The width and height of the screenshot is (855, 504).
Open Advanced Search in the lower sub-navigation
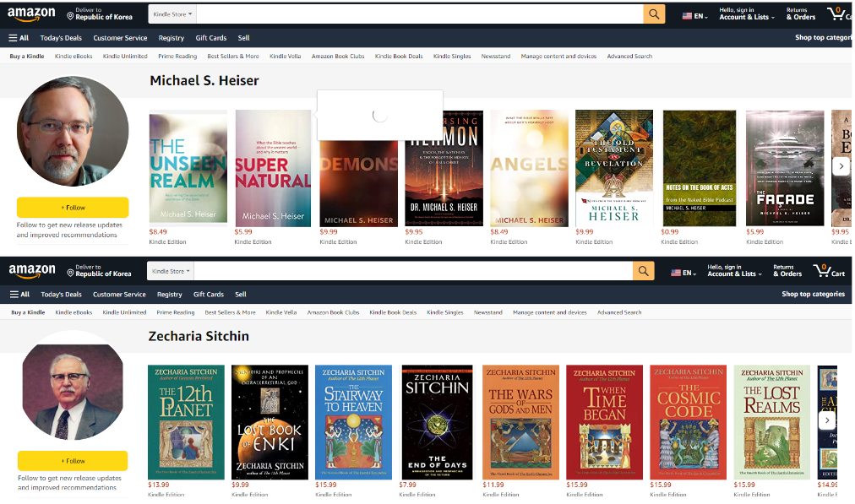[x=619, y=312]
